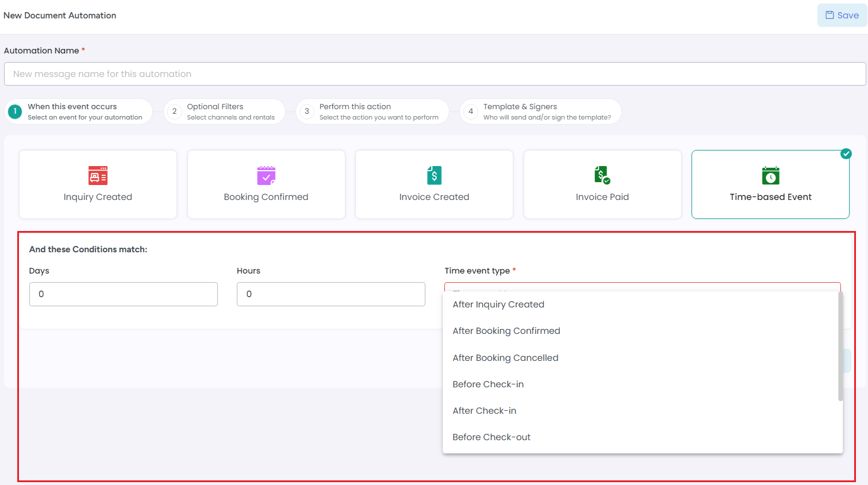Choose Before Check-out option

[x=640, y=437]
